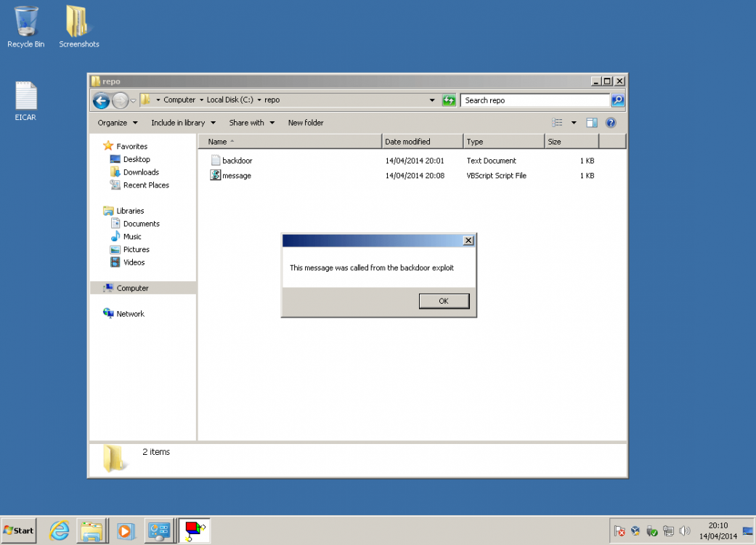Open the Videos library

point(127,262)
